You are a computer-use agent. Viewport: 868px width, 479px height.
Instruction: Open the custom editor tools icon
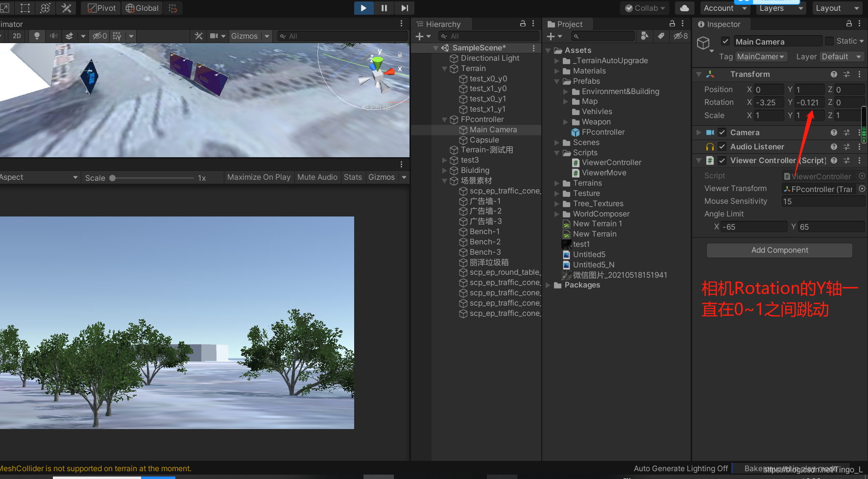coord(66,8)
